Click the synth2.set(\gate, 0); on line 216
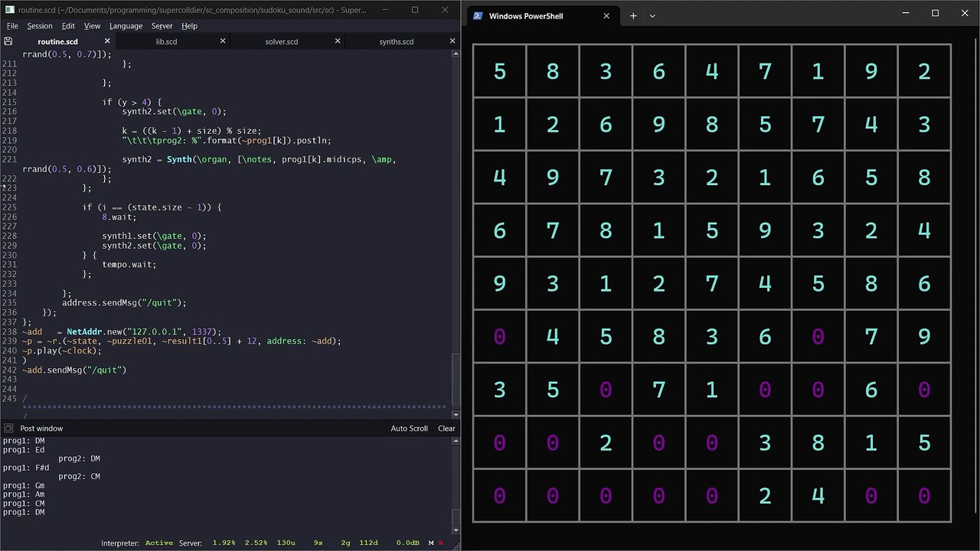The height and width of the screenshot is (551, 980). pyautogui.click(x=174, y=111)
